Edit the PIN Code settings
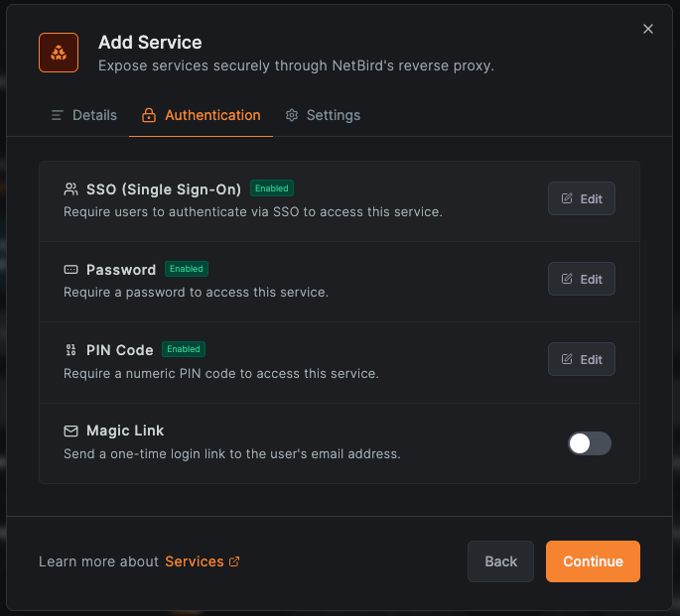 click(x=582, y=359)
